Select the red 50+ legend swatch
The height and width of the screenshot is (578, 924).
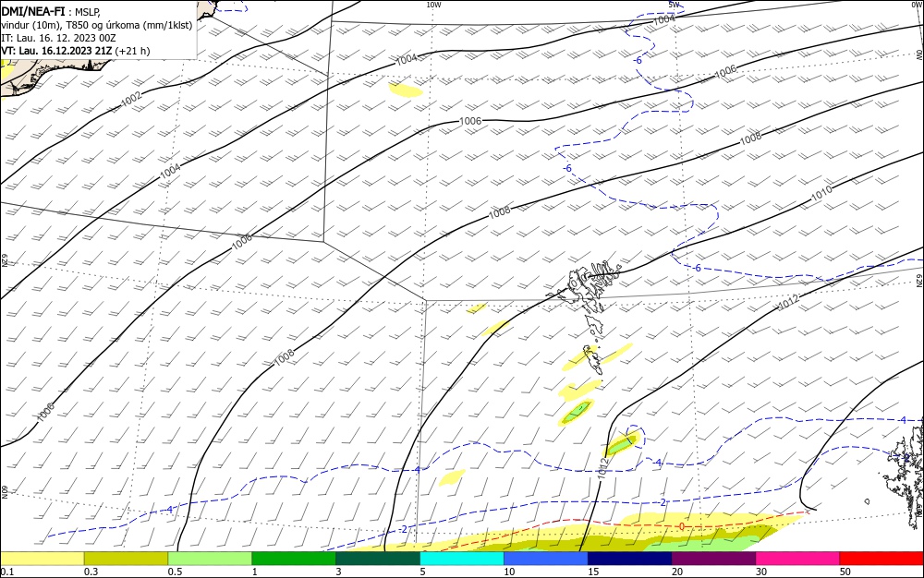point(881,559)
